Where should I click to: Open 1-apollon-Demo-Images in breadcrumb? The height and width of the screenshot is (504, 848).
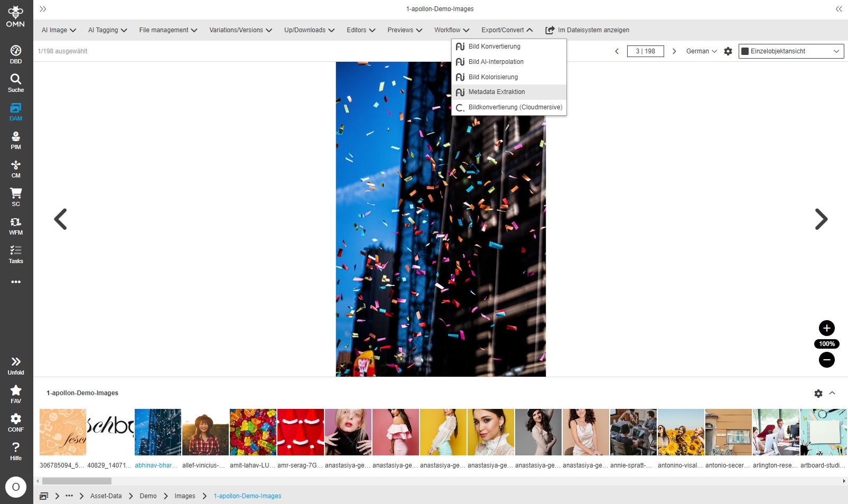tap(247, 496)
